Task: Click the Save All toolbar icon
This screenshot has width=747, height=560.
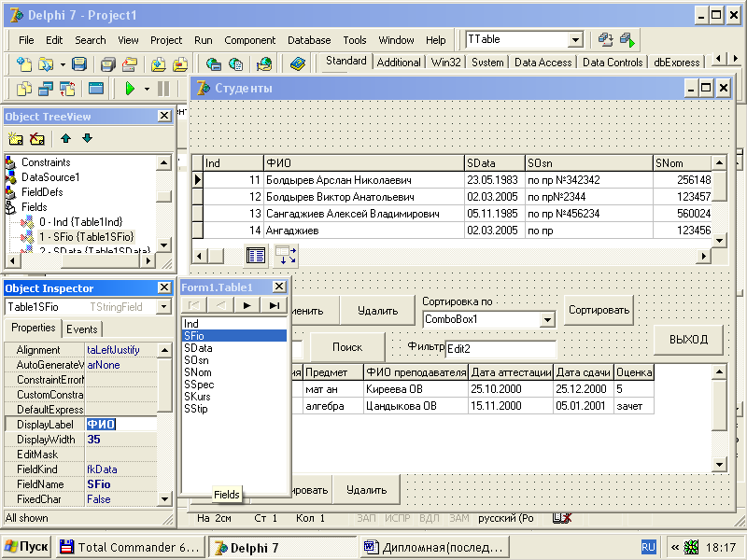Action: [108, 63]
